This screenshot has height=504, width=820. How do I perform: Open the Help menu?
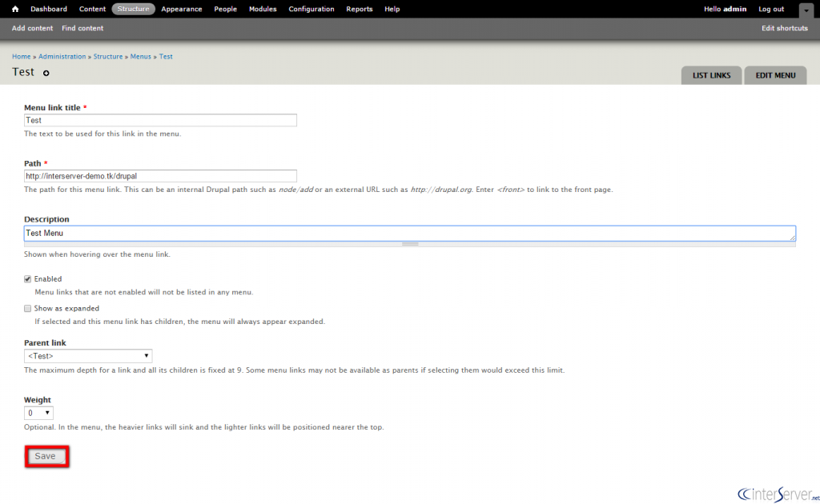click(x=392, y=9)
